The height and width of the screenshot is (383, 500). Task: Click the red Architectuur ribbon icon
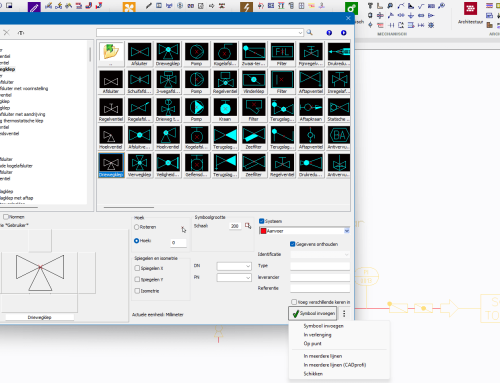[x=470, y=9]
